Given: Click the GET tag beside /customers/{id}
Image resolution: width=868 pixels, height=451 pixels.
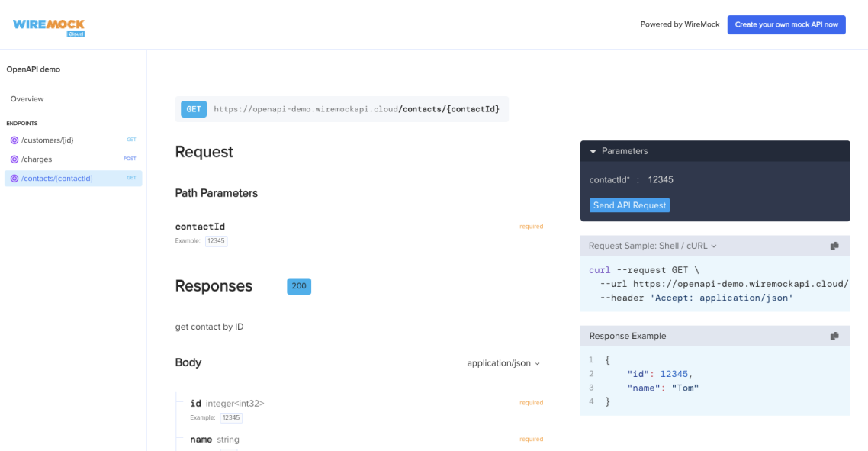Looking at the screenshot, I should [131, 140].
